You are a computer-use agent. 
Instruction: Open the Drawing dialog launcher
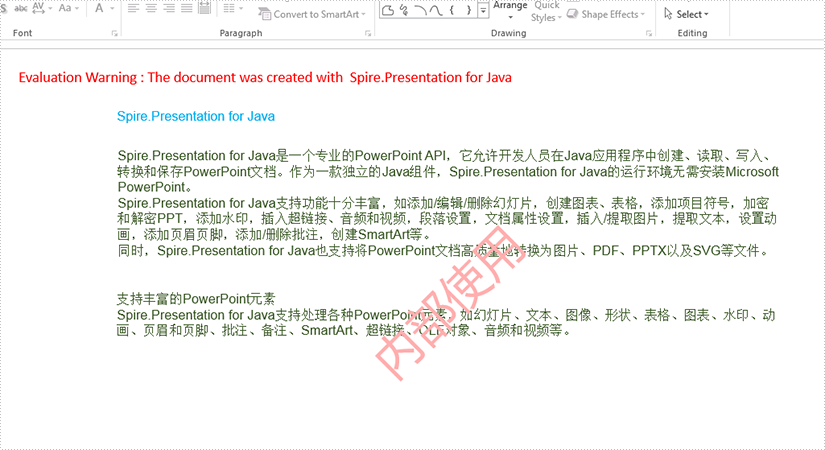pos(649,33)
